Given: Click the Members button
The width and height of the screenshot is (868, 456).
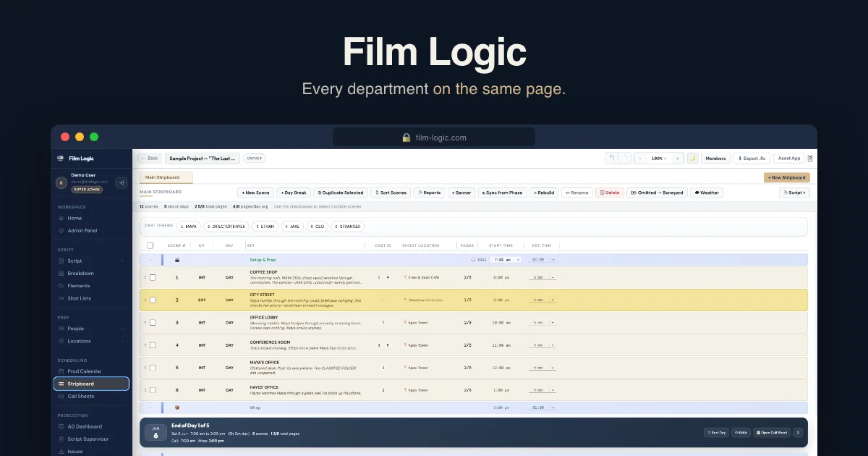Looking at the screenshot, I should click(x=715, y=158).
